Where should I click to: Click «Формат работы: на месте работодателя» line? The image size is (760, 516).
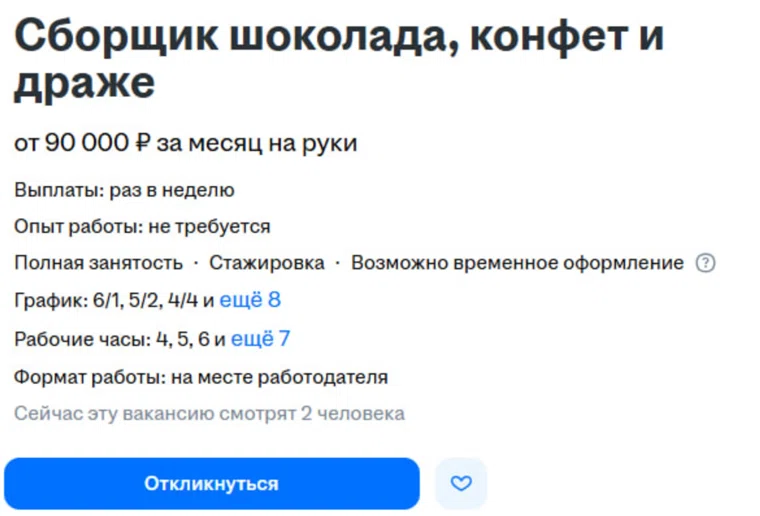(201, 377)
